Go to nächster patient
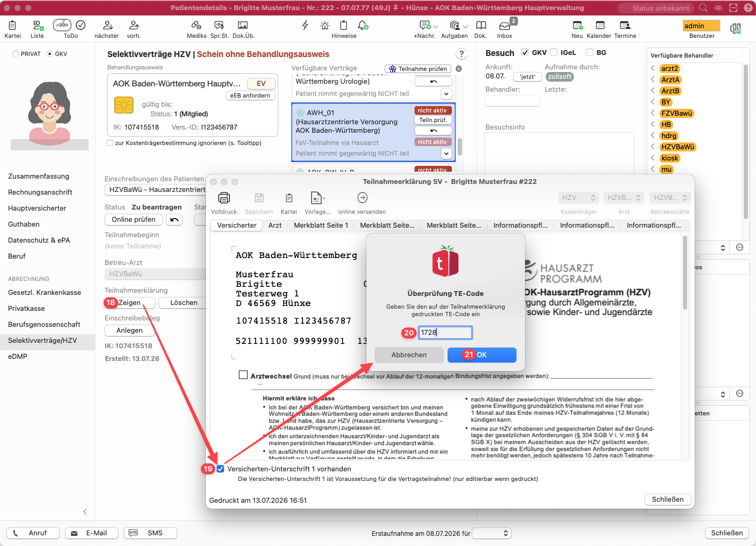 pyautogui.click(x=107, y=26)
